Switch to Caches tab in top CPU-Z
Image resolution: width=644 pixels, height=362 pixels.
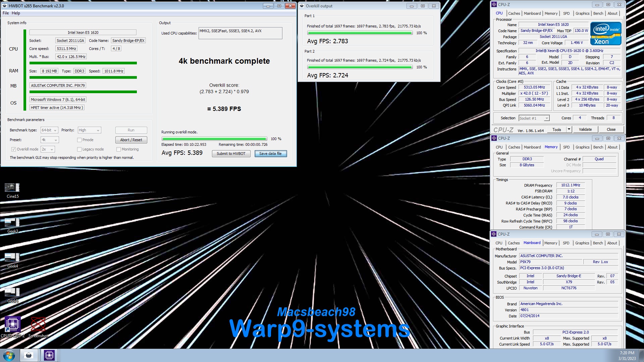514,13
